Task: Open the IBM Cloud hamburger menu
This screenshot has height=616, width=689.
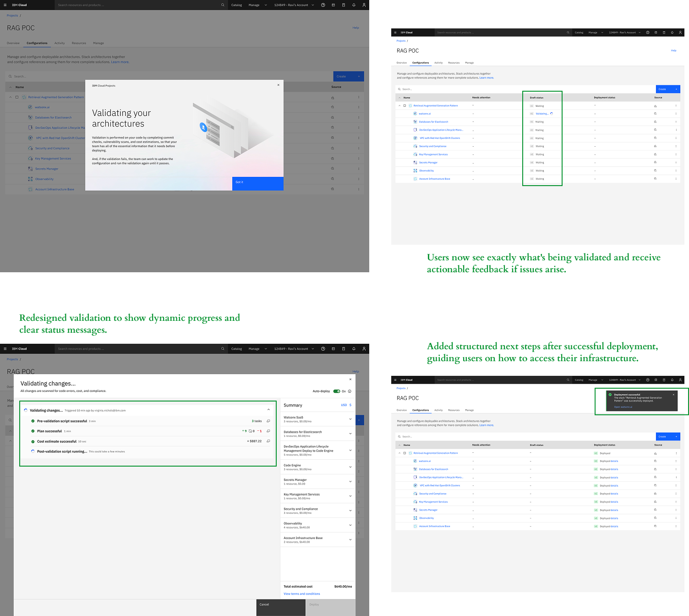Action: [4, 5]
